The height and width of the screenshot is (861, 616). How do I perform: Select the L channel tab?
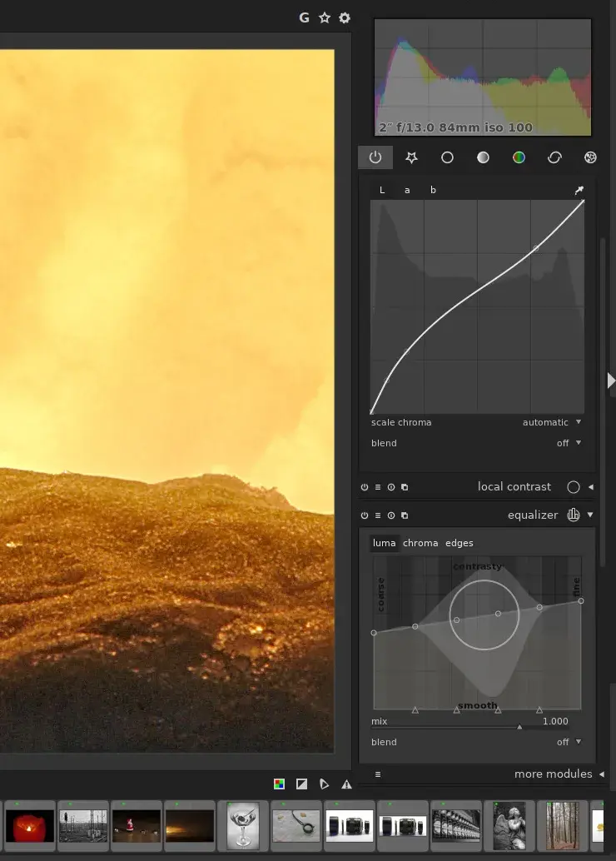click(x=382, y=190)
